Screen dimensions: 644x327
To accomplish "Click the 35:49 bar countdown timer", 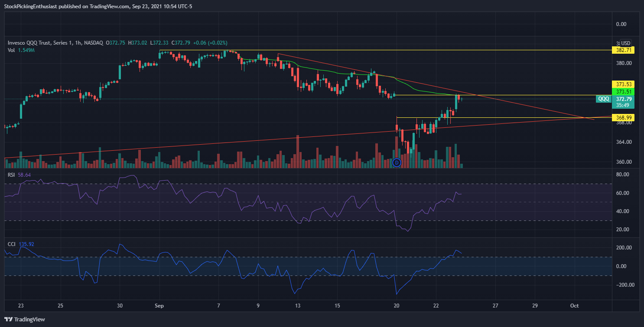I will point(623,105).
